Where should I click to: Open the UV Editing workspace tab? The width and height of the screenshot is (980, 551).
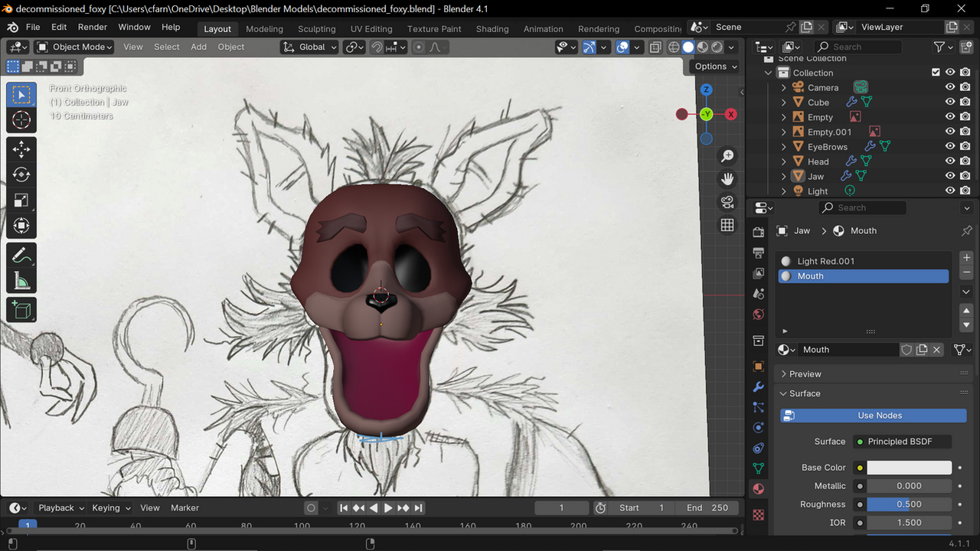tap(371, 29)
